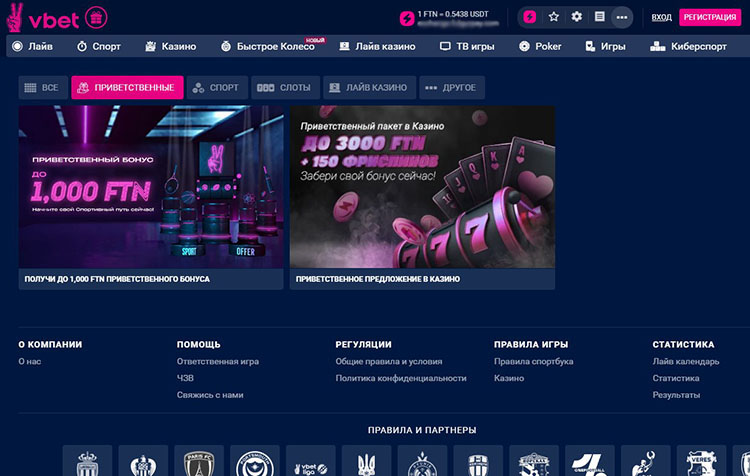Viewport: 750px width, 476px height.
Task: Select the ЛАЙВ КАЗИНО promotions tab
Action: [x=370, y=88]
